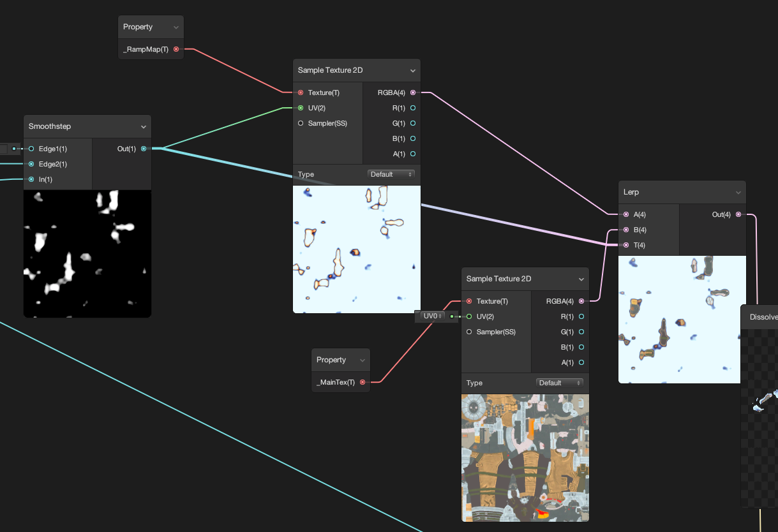Click the black-and-white Smoothstep preview thumbnail
The height and width of the screenshot is (532, 778).
(87, 253)
